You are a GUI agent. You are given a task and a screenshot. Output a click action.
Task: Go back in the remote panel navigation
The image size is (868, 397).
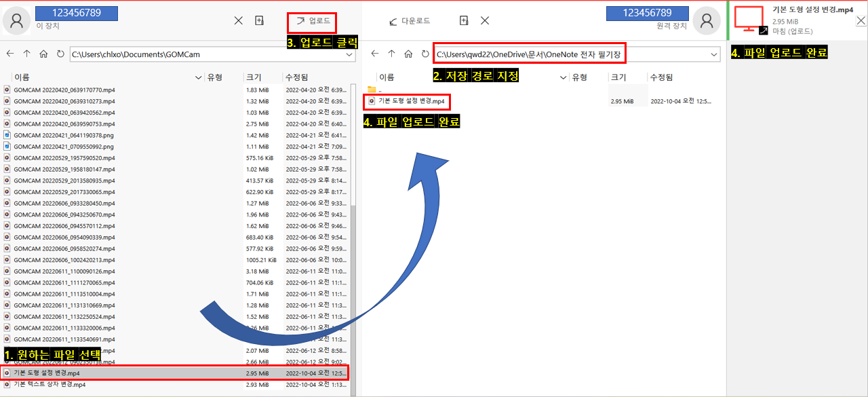coord(374,54)
